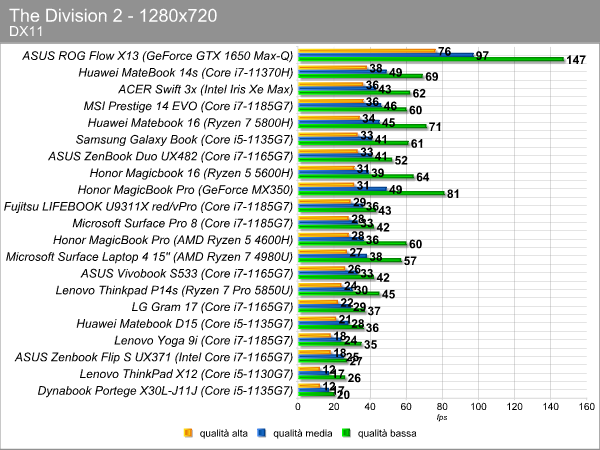Click the 37 value on LG Gram 17

pyautogui.click(x=374, y=311)
